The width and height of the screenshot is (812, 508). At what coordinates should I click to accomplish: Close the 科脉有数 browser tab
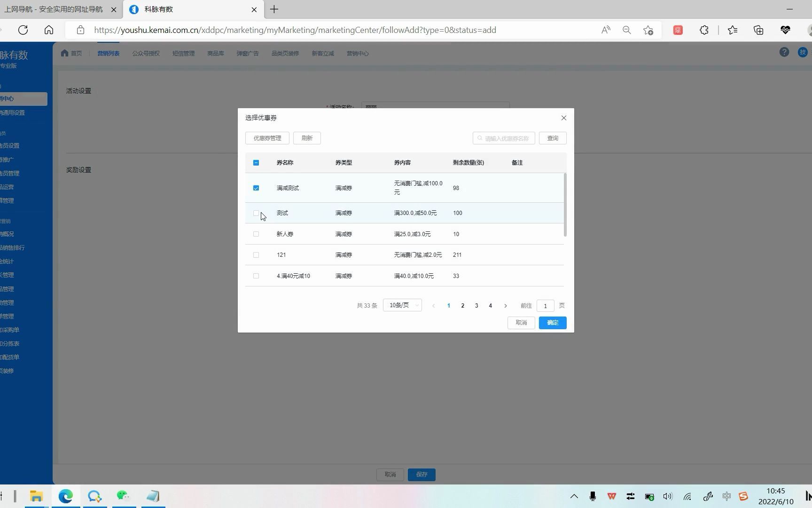pyautogui.click(x=254, y=9)
